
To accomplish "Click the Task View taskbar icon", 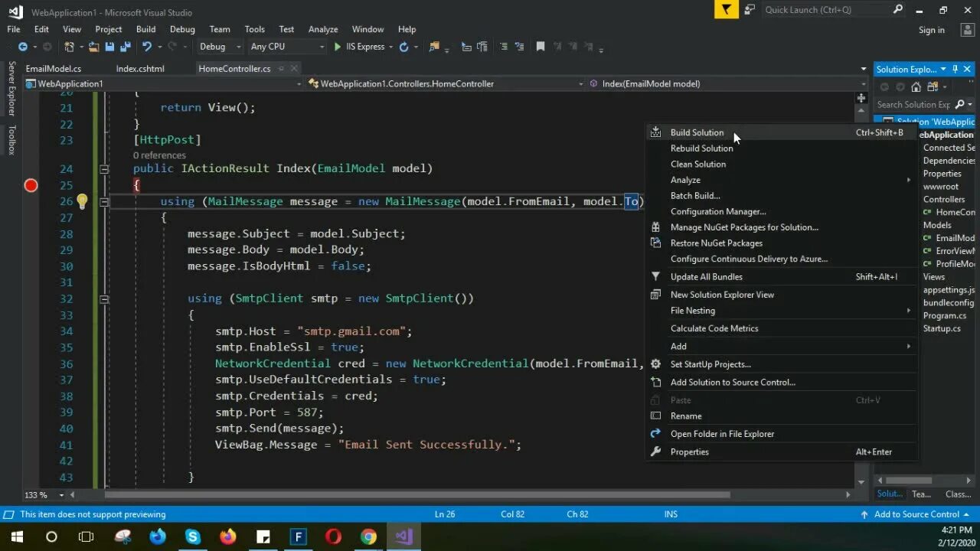I will coord(87,536).
